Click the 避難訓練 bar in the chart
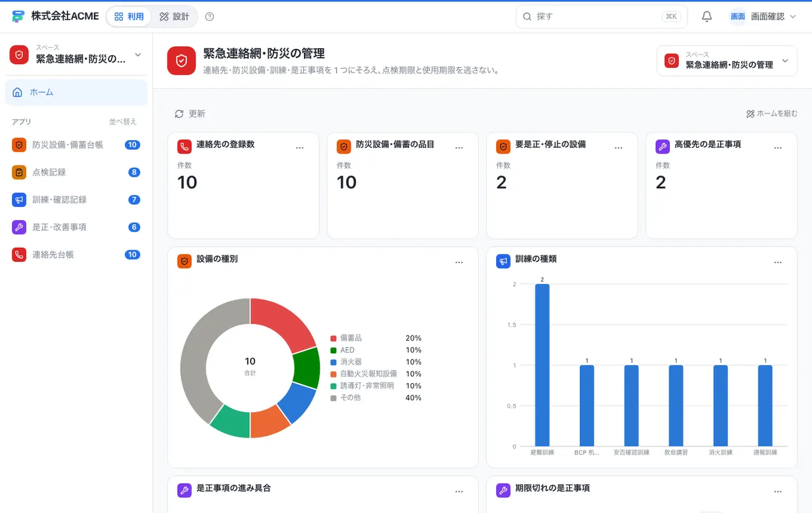 (542, 365)
